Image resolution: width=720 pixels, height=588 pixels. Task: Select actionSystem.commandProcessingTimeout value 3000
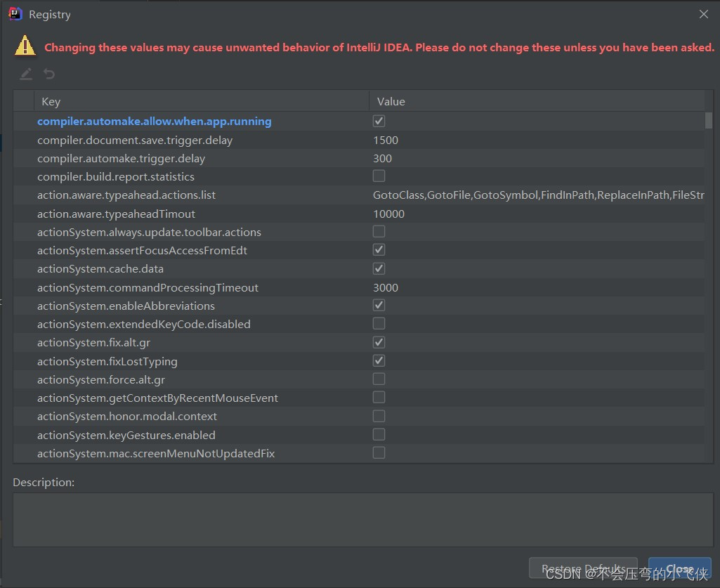pyautogui.click(x=386, y=287)
